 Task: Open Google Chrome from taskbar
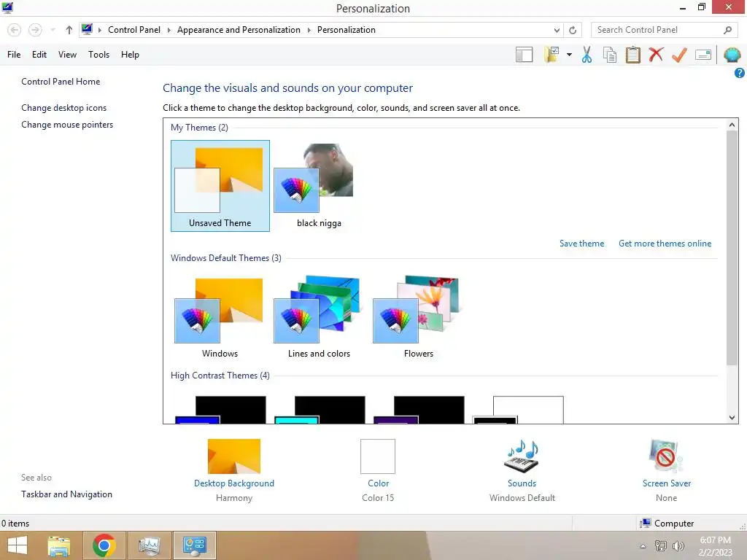(x=104, y=545)
